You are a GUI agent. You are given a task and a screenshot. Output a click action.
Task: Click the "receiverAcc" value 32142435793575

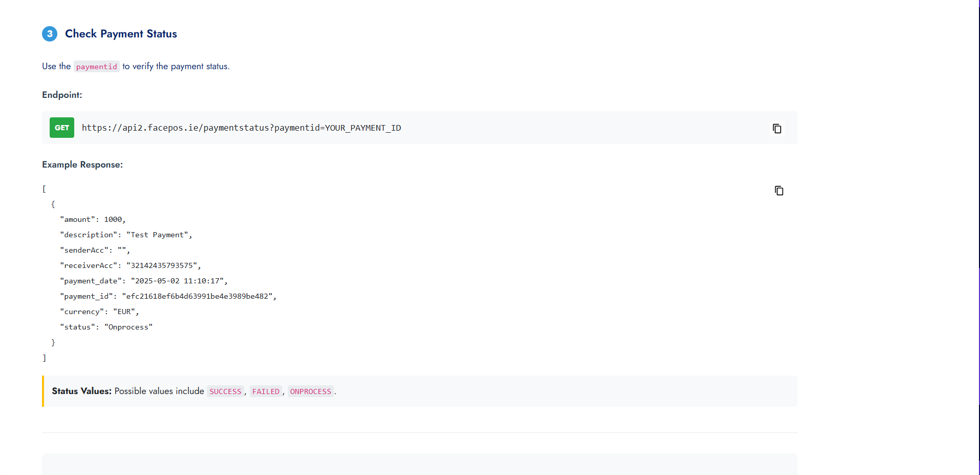162,265
